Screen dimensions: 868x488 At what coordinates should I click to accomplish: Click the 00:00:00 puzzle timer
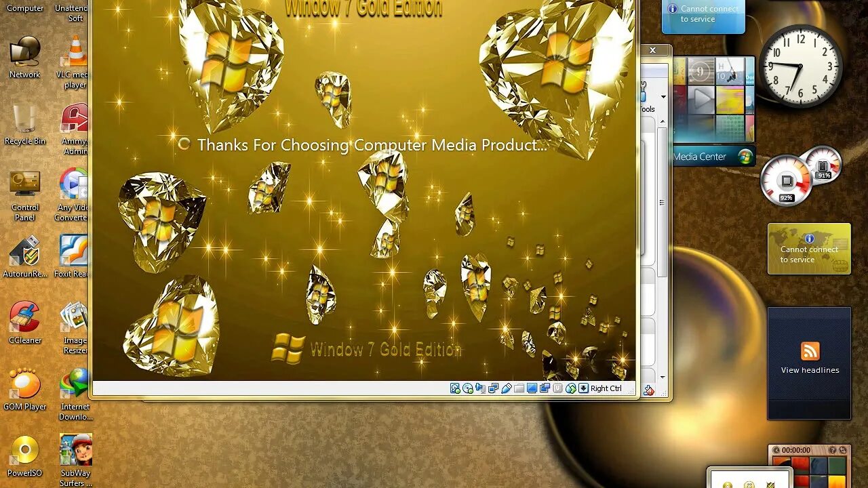pyautogui.click(x=796, y=450)
